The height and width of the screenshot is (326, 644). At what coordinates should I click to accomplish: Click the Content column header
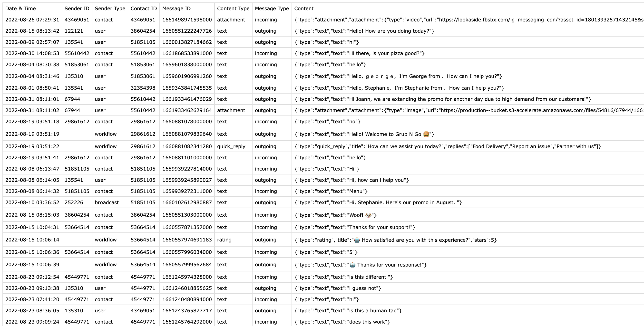pos(304,9)
